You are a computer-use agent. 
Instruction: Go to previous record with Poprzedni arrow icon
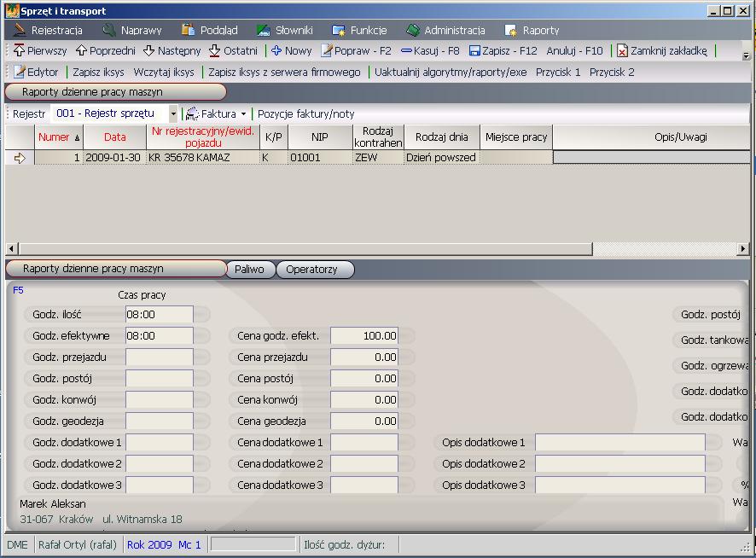(81, 50)
